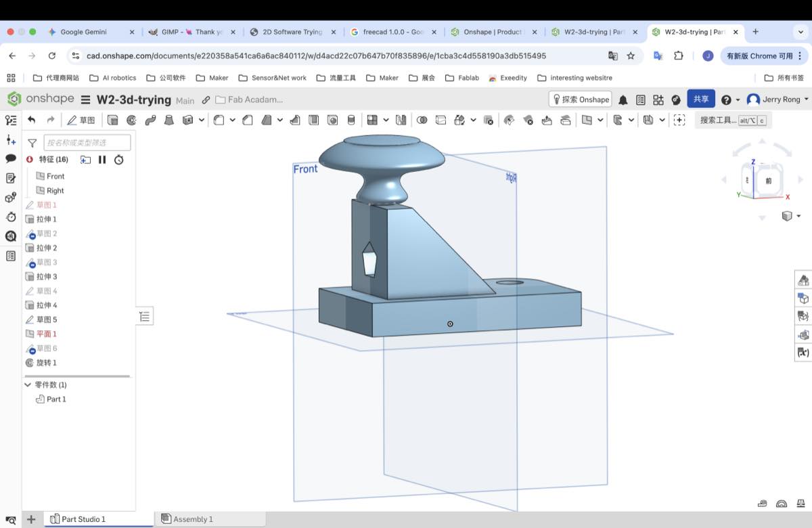
Task: Click the filter funnel icon in feature list
Action: coord(32,143)
